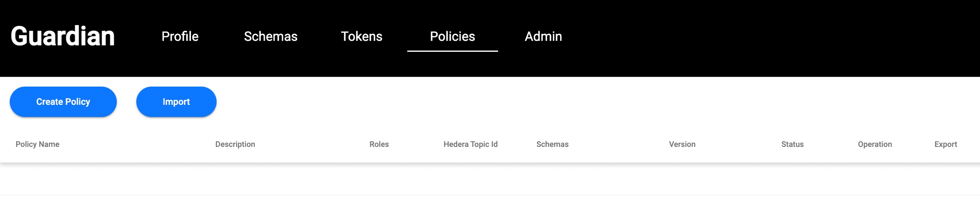Image resolution: width=980 pixels, height=208 pixels.
Task: Click the Status column header
Action: (x=792, y=144)
